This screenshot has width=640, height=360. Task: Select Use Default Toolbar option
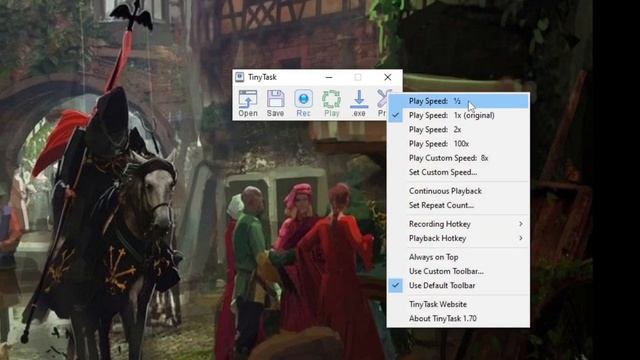pos(458,286)
